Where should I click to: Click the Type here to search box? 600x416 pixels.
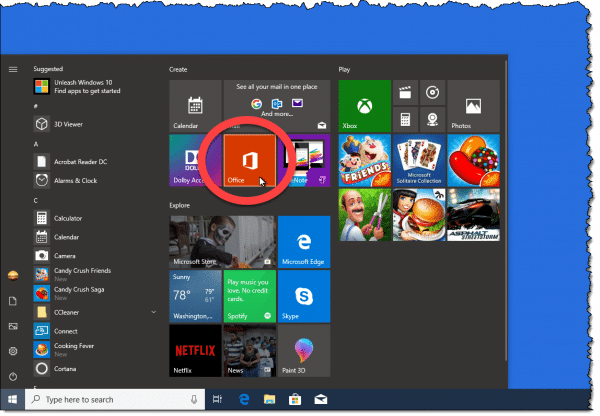(115, 400)
